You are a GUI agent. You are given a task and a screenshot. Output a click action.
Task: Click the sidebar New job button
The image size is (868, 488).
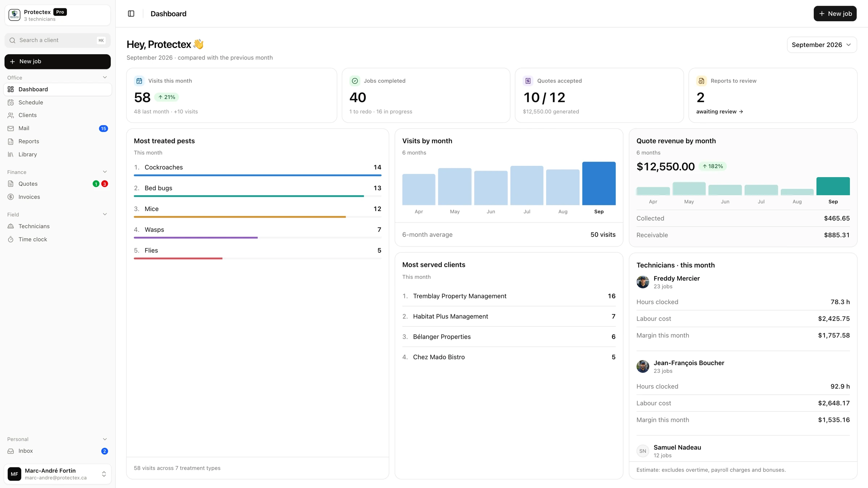[x=58, y=62]
